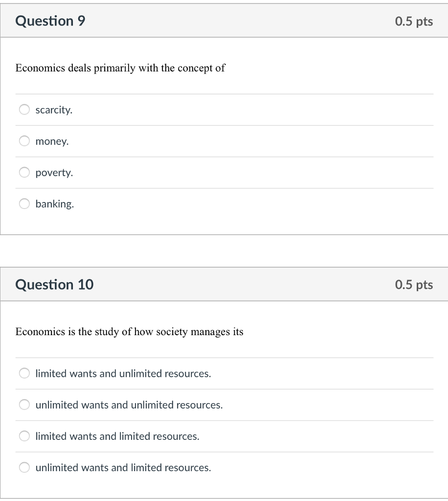The width and height of the screenshot is (448, 501).
Task: Click the 0.5 pts label for Question 10
Action: (413, 284)
